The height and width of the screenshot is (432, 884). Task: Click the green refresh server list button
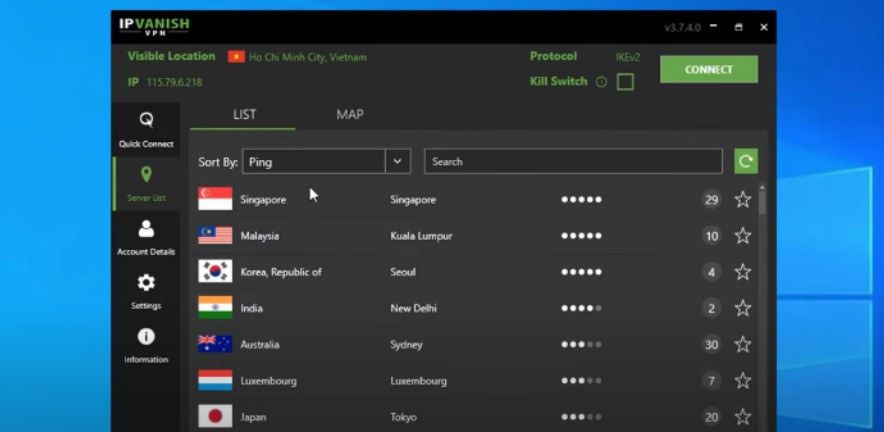(746, 161)
